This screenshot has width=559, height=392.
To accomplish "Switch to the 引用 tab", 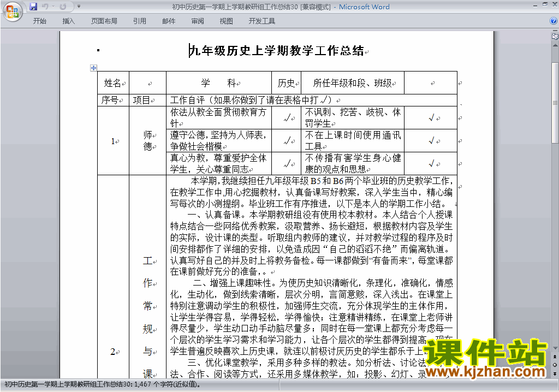I will click(x=140, y=21).
